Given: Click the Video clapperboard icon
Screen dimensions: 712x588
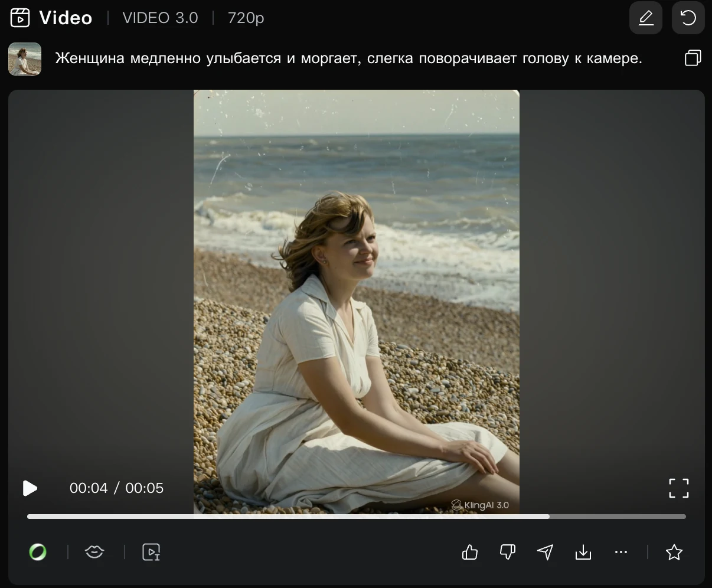Looking at the screenshot, I should 20,18.
